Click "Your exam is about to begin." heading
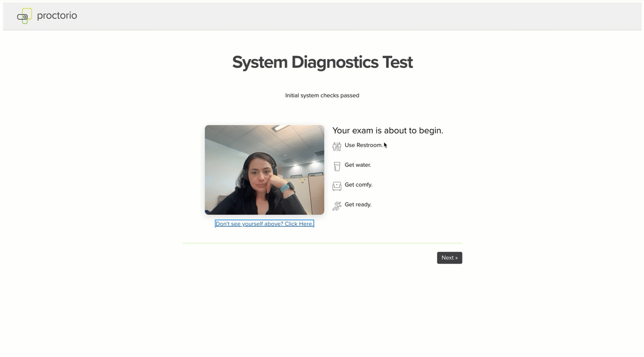The width and height of the screenshot is (644, 357). 388,131
